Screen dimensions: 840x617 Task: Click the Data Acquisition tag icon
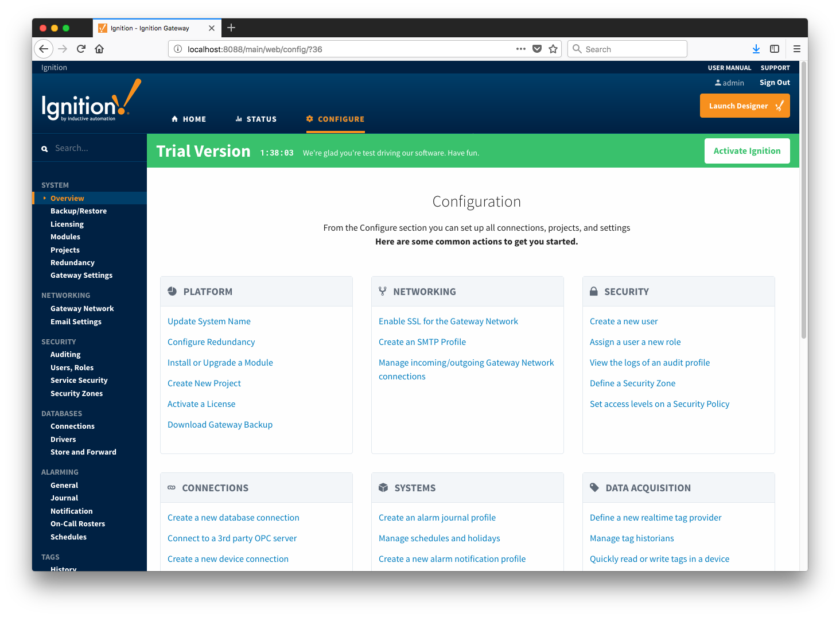[594, 487]
